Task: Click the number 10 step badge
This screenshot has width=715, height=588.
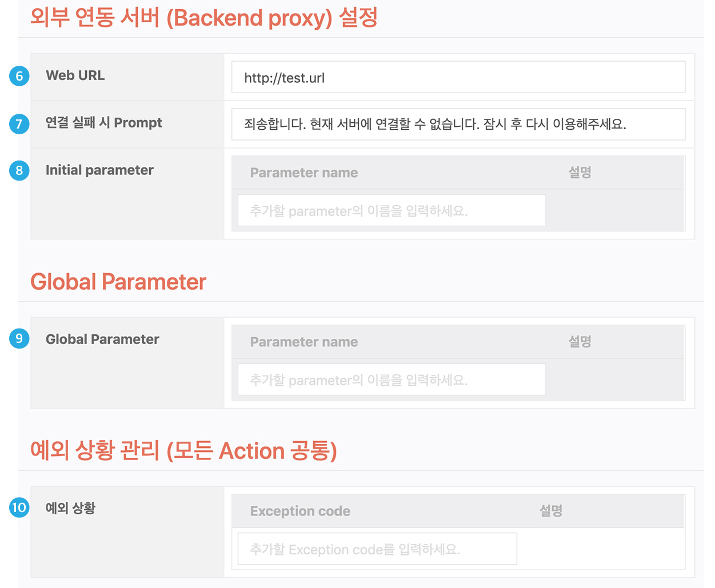Action: point(19,507)
